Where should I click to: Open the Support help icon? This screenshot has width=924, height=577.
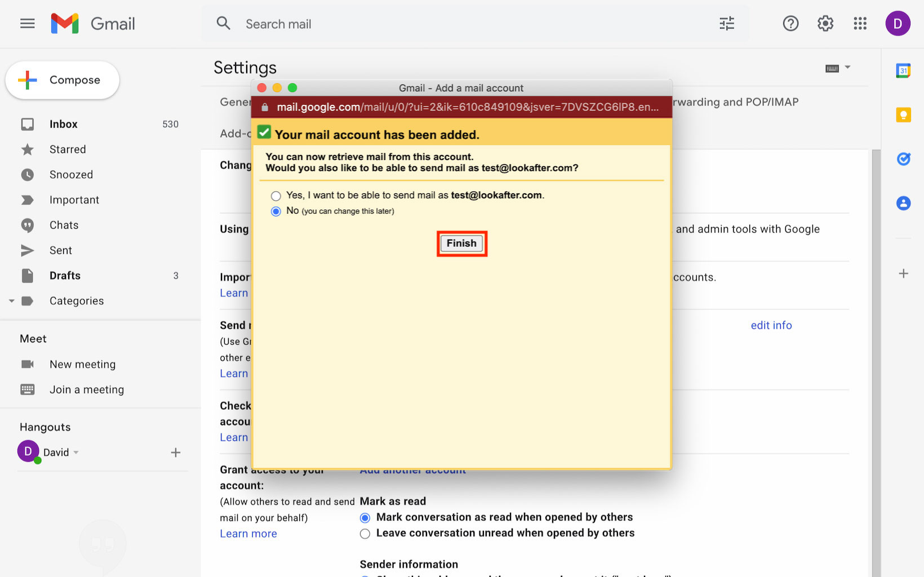click(790, 24)
